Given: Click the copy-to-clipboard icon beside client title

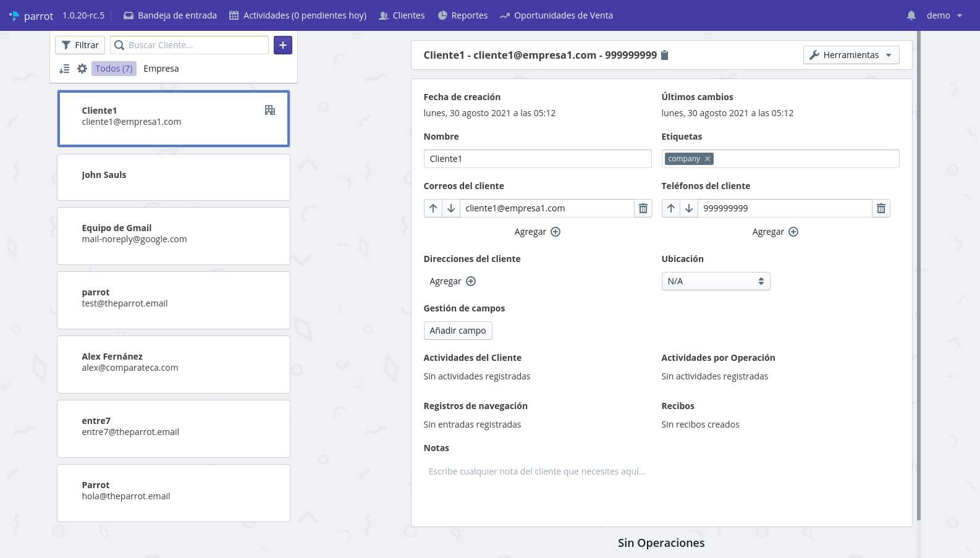Looking at the screenshot, I should click(665, 55).
